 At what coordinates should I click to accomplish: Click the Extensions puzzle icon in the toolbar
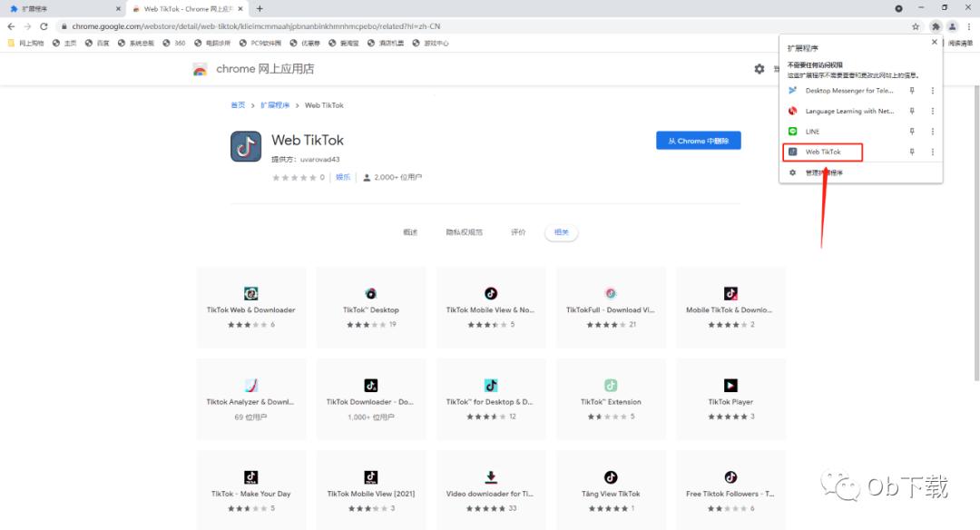(936, 26)
